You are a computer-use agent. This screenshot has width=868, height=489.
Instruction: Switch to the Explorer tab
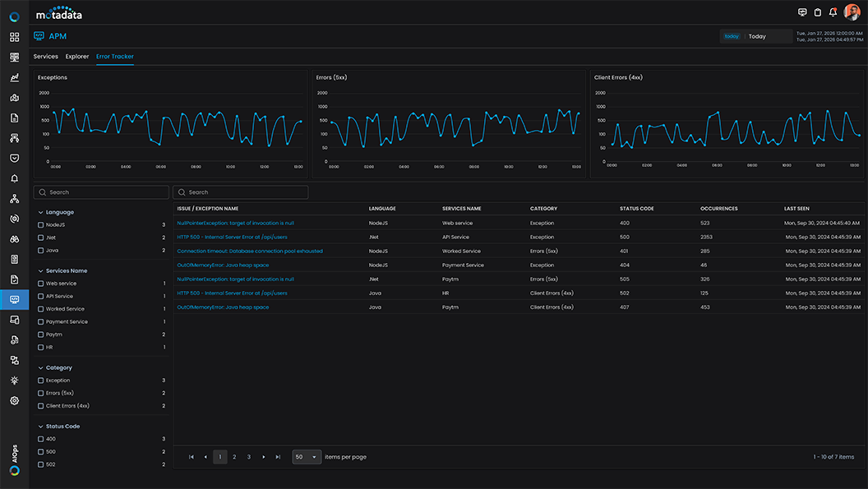(76, 56)
